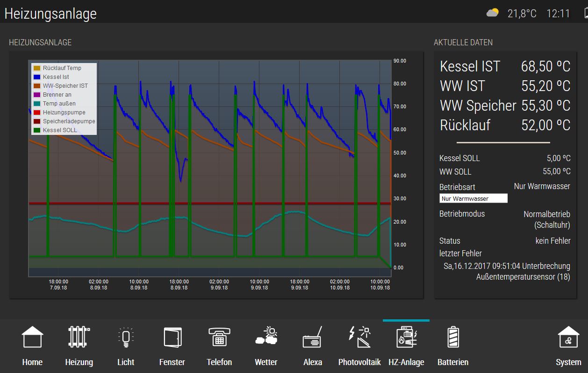Select the Fenster label in navigation bar

coord(172,362)
